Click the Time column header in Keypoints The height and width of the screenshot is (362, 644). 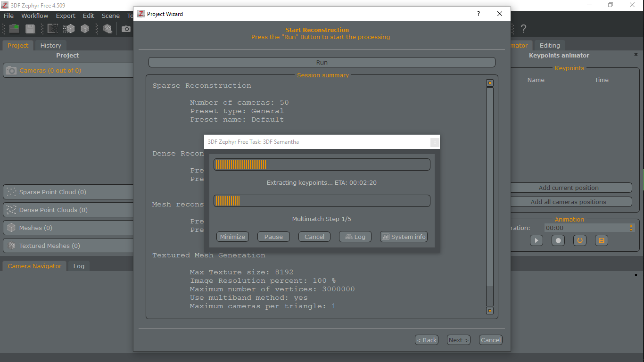click(x=602, y=80)
